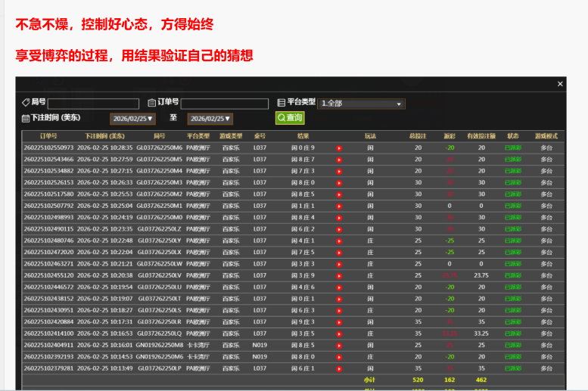Click the tag icon beside 局号
588x391 pixels.
26,102
